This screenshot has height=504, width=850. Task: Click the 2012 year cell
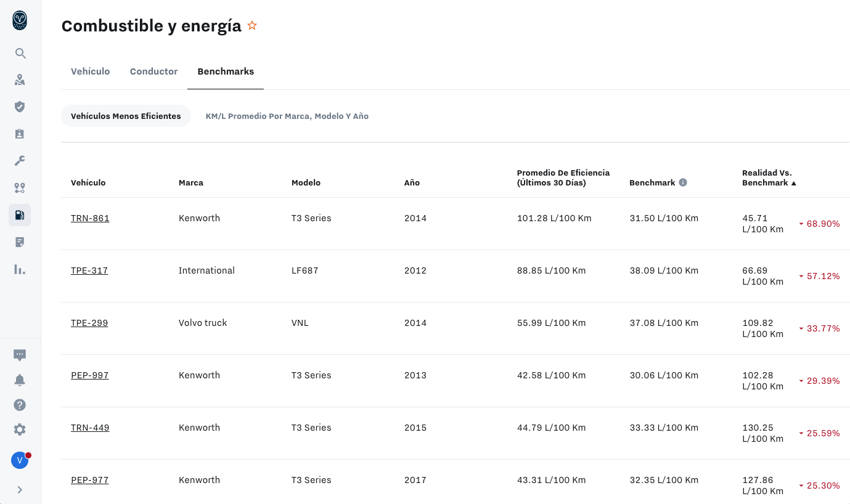click(415, 270)
